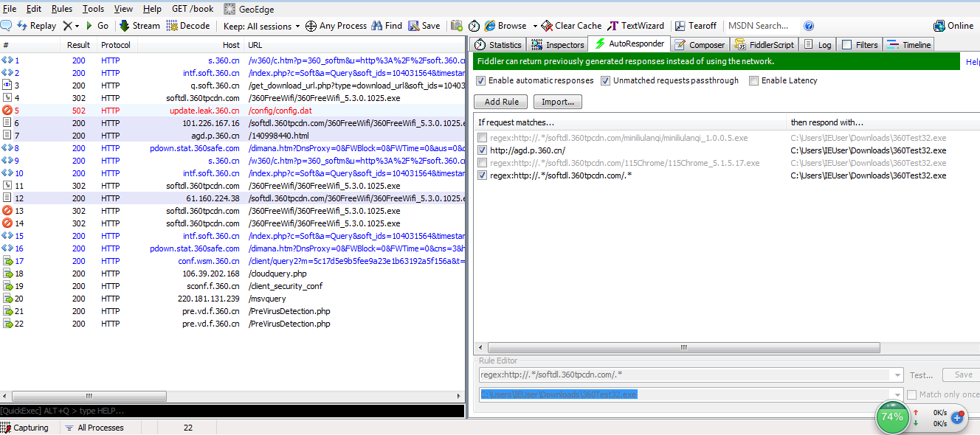Select session 20 /msvquery row
Viewport: 980px width, 435px height.
click(232, 299)
